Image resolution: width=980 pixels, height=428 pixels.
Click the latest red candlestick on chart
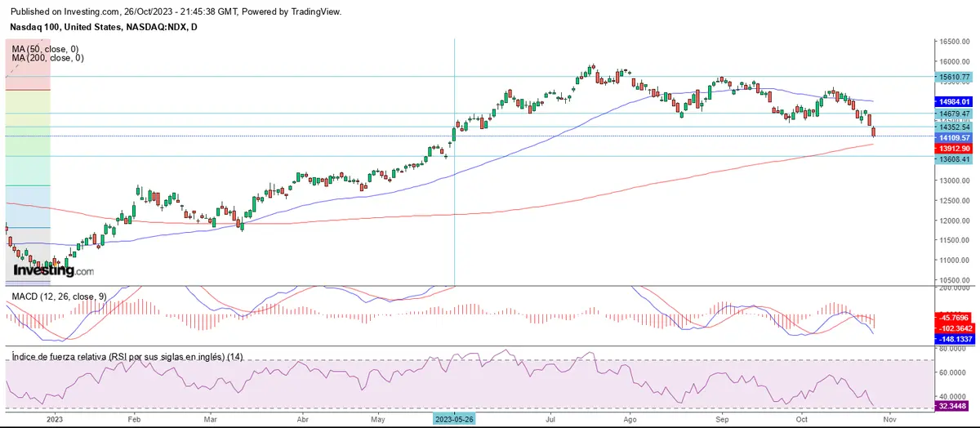pyautogui.click(x=874, y=132)
